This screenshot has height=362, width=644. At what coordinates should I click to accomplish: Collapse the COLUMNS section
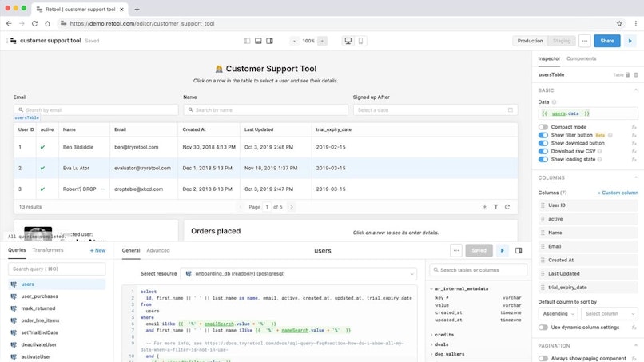(x=636, y=177)
